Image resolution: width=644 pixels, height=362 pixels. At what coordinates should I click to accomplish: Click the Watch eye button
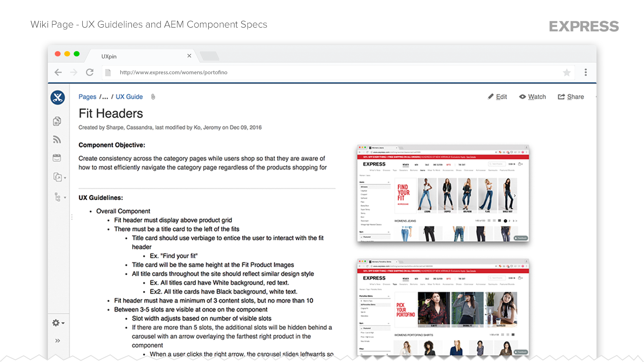(532, 97)
